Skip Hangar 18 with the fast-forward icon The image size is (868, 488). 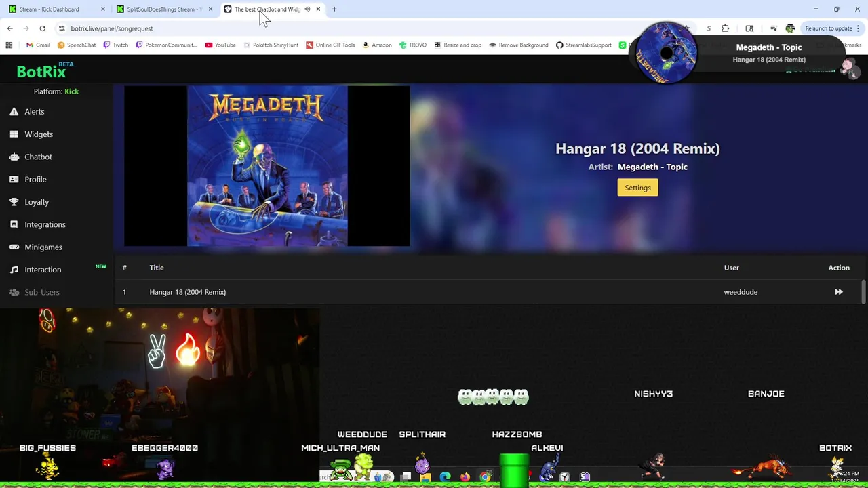point(839,292)
